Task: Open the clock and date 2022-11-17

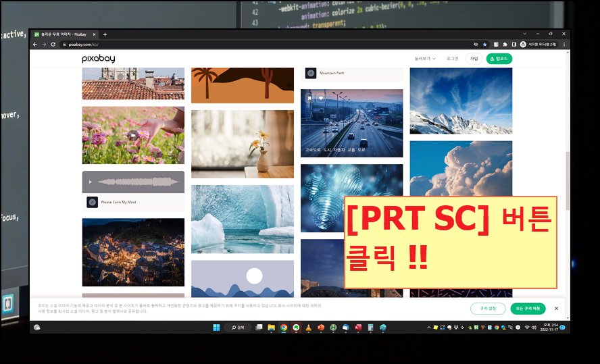Action: coord(549,328)
